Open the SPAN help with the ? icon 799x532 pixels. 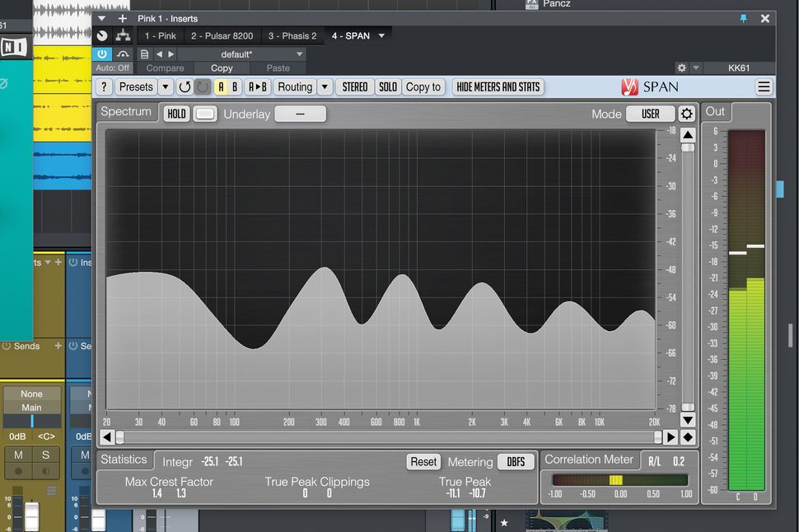pyautogui.click(x=103, y=86)
